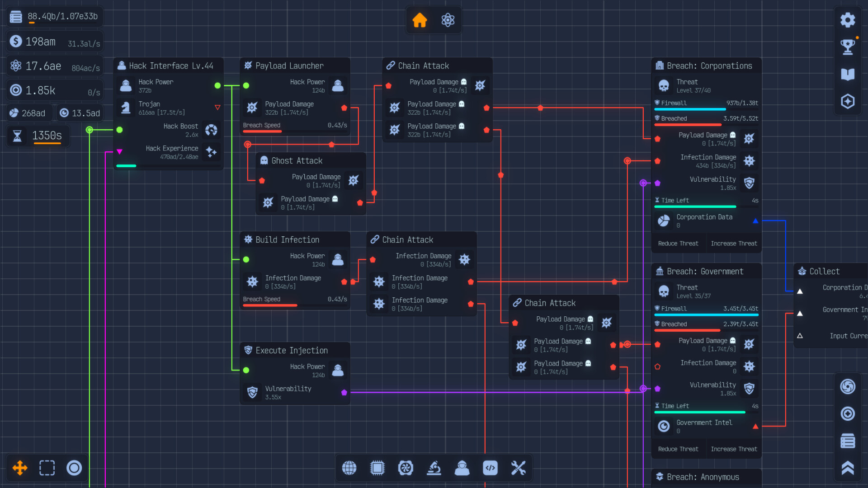Expand the red triangle next to Trojan
Viewport: 868px width, 488px height.
point(218,108)
